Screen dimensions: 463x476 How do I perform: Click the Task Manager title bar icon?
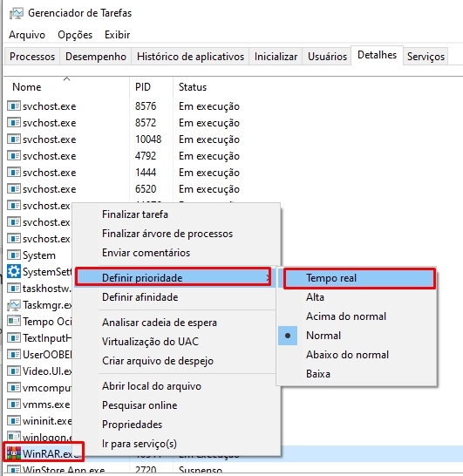pos(16,13)
